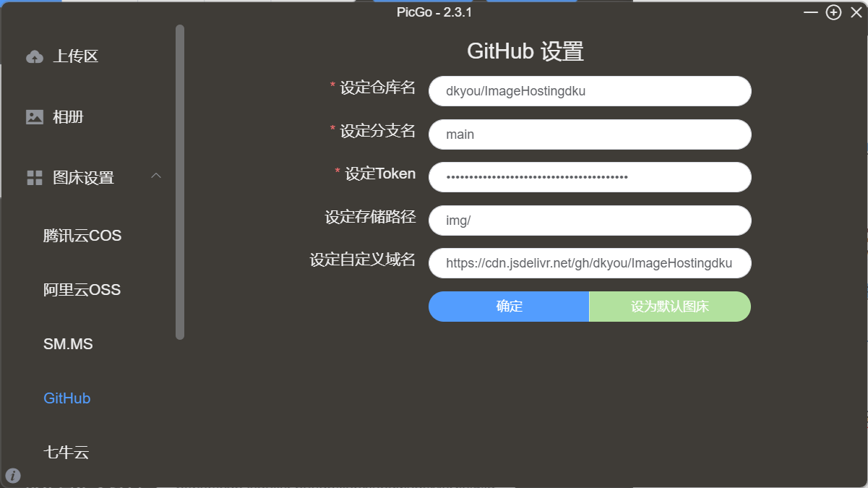The width and height of the screenshot is (868, 488).
Task: Focus the 设定分支名 branch field
Action: click(590, 134)
